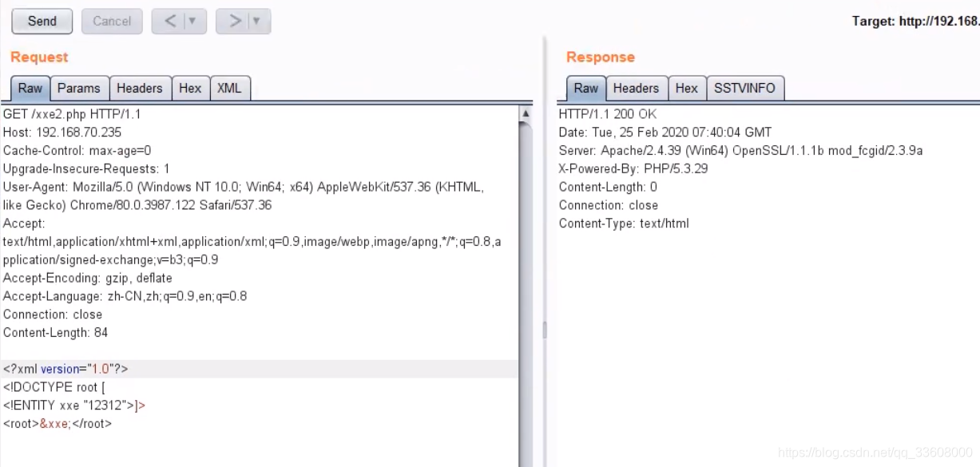Go back with the previous-request arrow

(169, 22)
